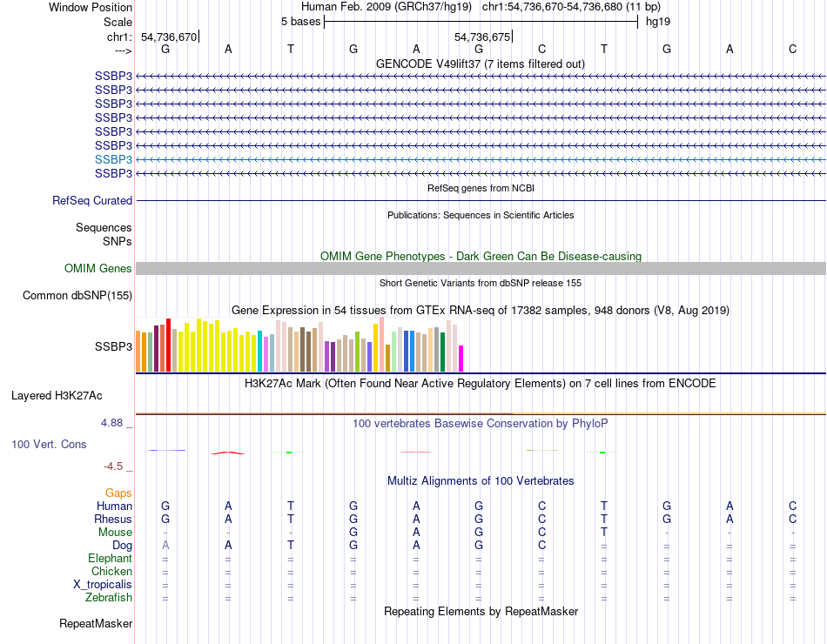The width and height of the screenshot is (827, 644).
Task: Click the 54,736,670 coordinate marker
Action: (x=169, y=37)
